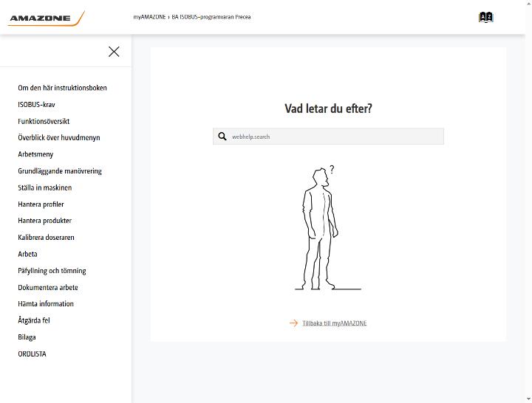Go to Hämta information
Viewport: 532px width, 403px height.
click(46, 303)
